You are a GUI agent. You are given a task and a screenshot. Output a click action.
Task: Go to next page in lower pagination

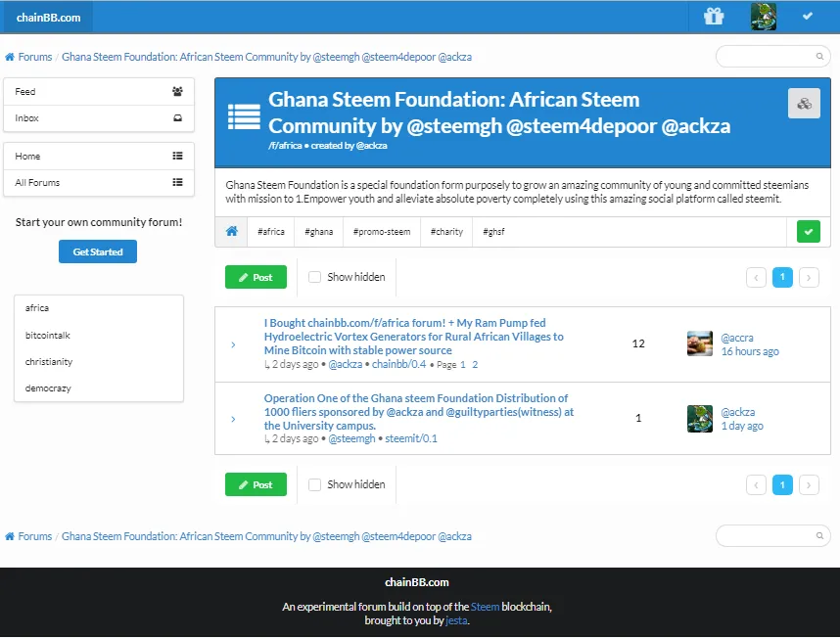click(x=809, y=484)
